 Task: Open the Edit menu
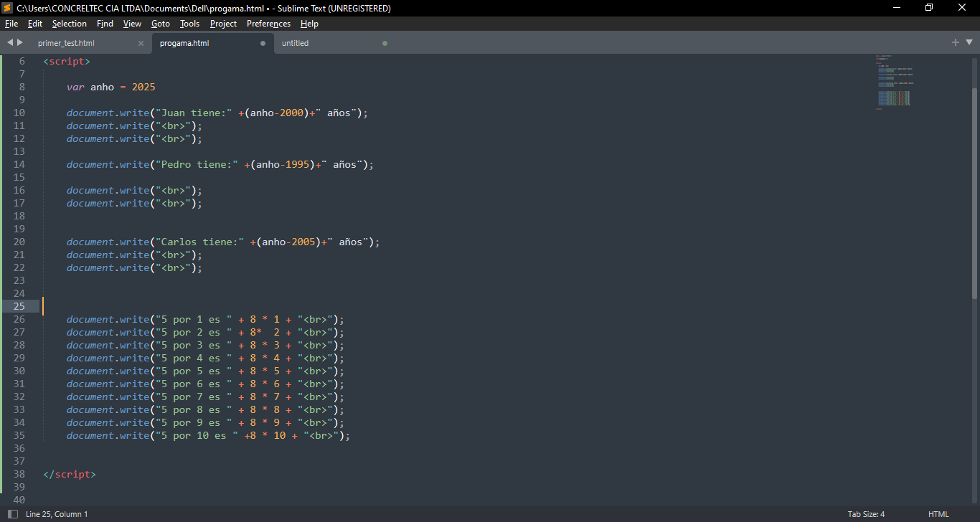pyautogui.click(x=35, y=24)
